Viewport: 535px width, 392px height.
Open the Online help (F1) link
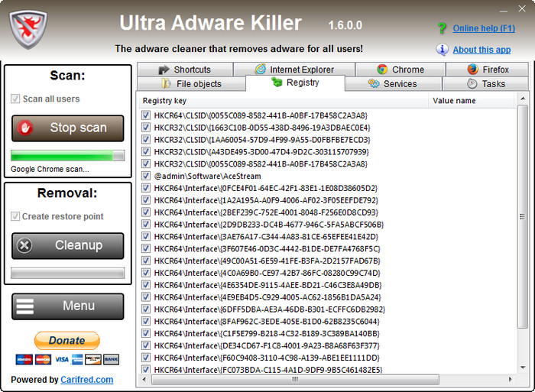(484, 28)
